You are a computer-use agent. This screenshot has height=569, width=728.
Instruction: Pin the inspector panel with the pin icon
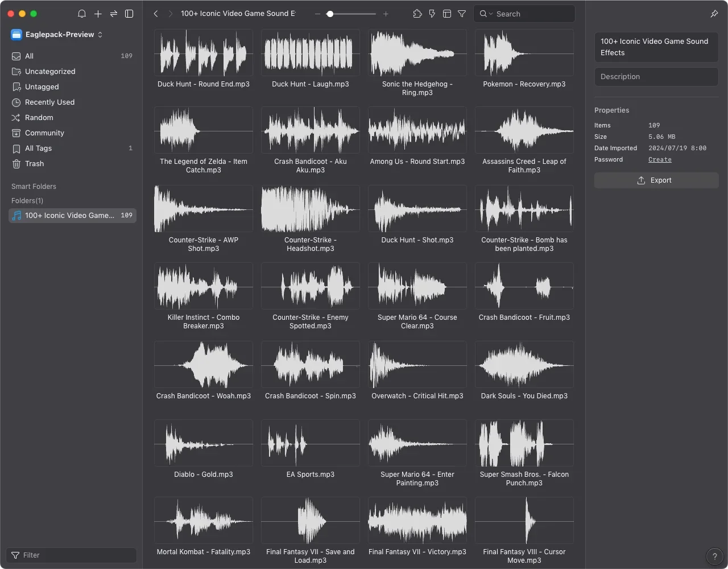pyautogui.click(x=714, y=14)
